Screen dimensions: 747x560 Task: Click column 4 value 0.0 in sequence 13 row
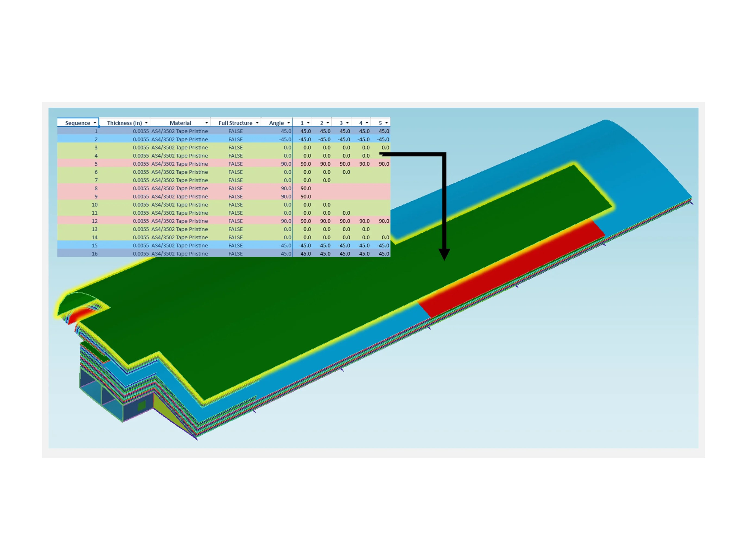(x=366, y=229)
